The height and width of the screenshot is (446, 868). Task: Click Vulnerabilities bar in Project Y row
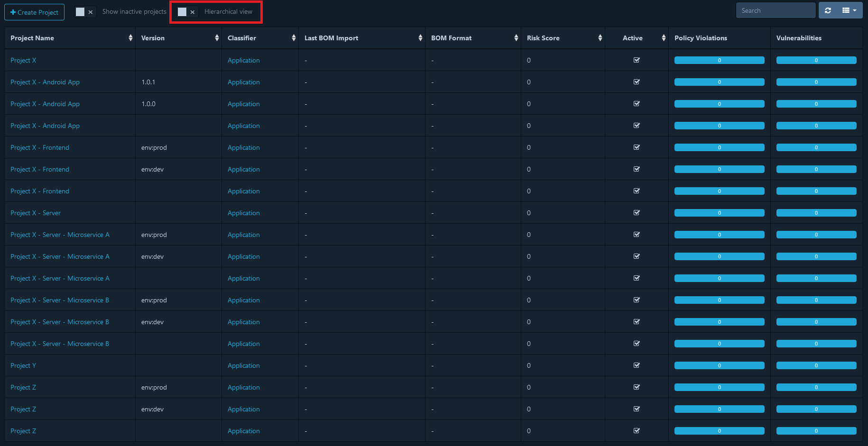(816, 365)
